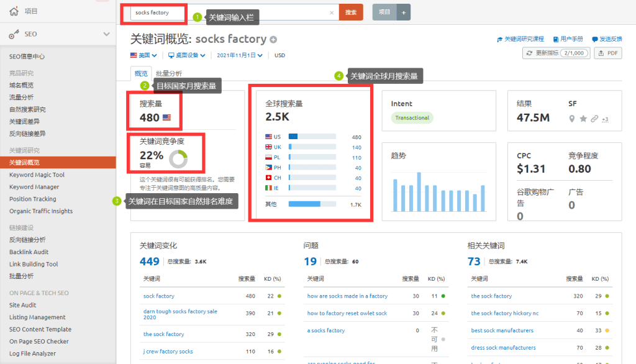Image resolution: width=636 pixels, height=364 pixels.
Task: Click the SEO key icon in sidebar
Action: [x=14, y=34]
